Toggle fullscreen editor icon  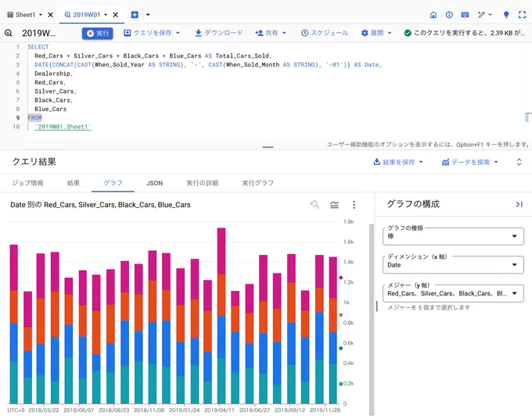[x=522, y=15]
